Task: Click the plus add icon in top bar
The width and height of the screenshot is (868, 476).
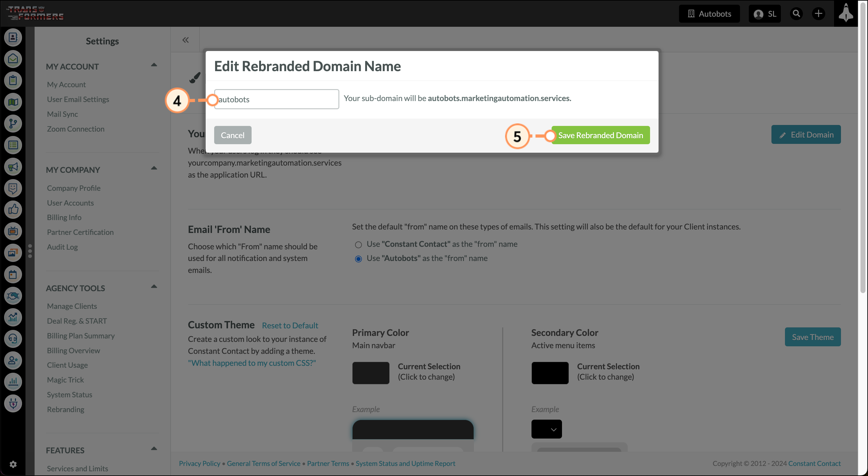Action: 818,14
